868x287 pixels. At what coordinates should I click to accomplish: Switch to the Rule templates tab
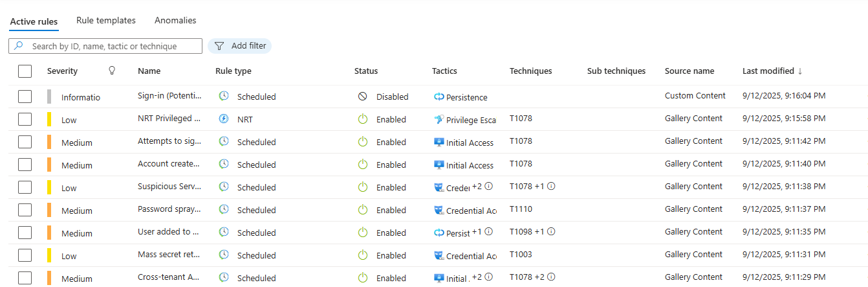[106, 21]
